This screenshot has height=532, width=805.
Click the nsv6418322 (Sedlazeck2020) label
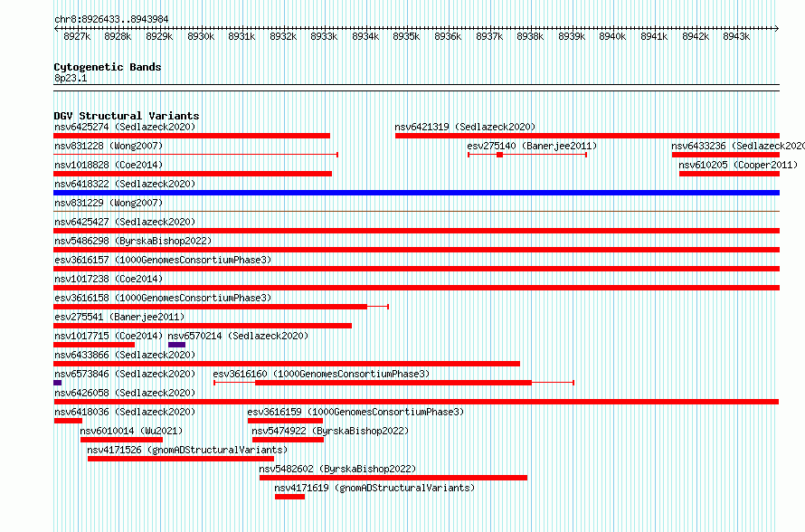point(125,184)
